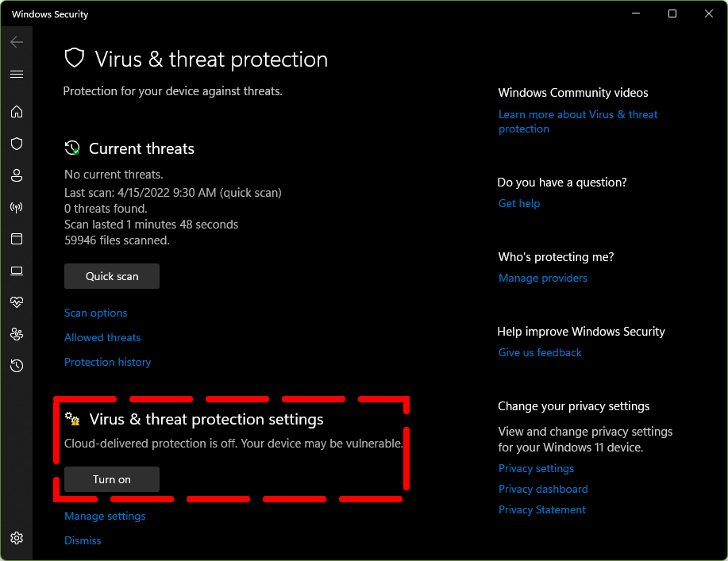Open Firewall & network protection icon
728x561 pixels.
click(17, 207)
